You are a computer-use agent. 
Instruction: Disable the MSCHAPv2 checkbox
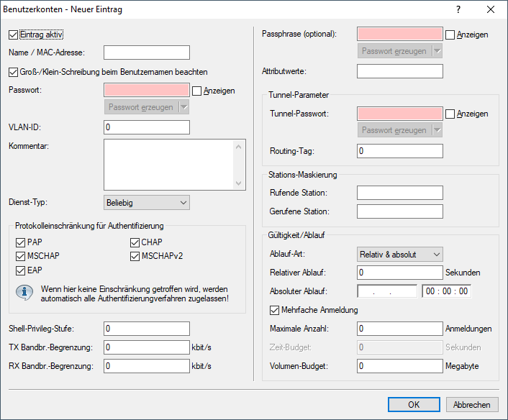coord(135,256)
